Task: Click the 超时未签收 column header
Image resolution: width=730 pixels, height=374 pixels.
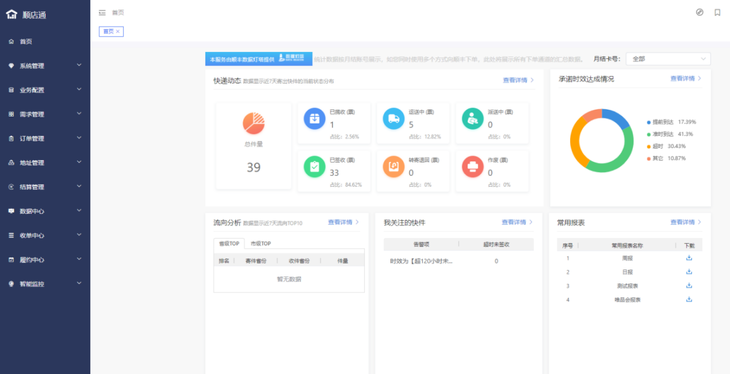Action: pyautogui.click(x=496, y=244)
